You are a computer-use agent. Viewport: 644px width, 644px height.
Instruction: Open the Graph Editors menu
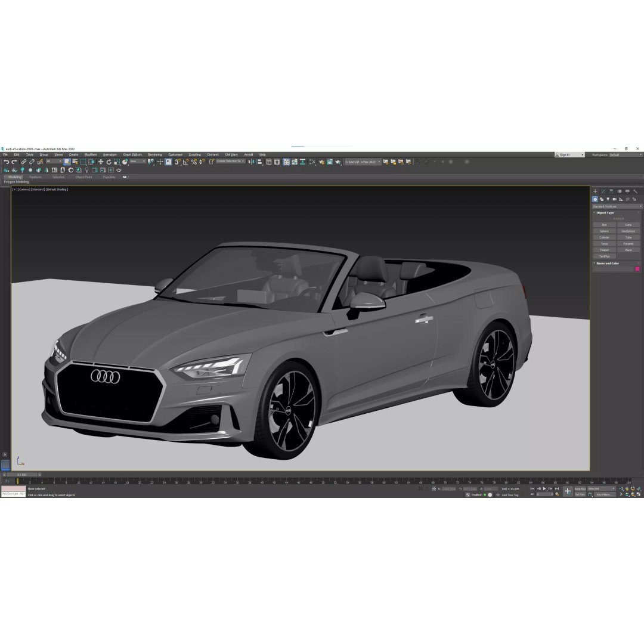132,155
